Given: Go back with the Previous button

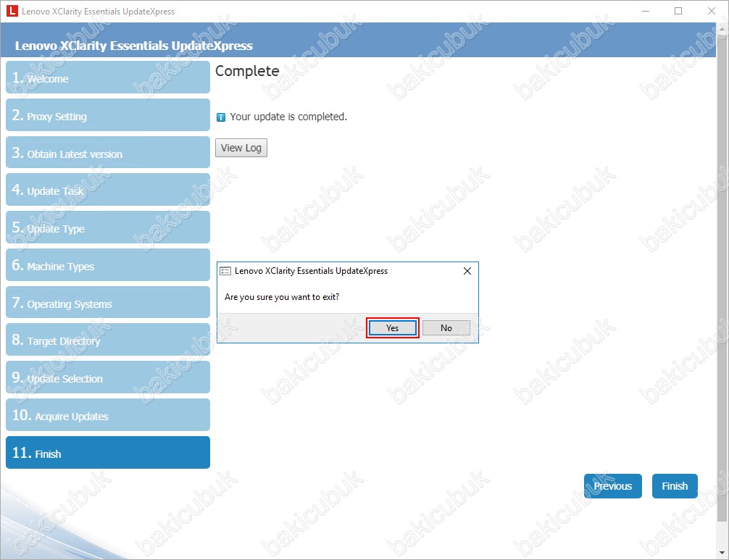Looking at the screenshot, I should click(613, 486).
